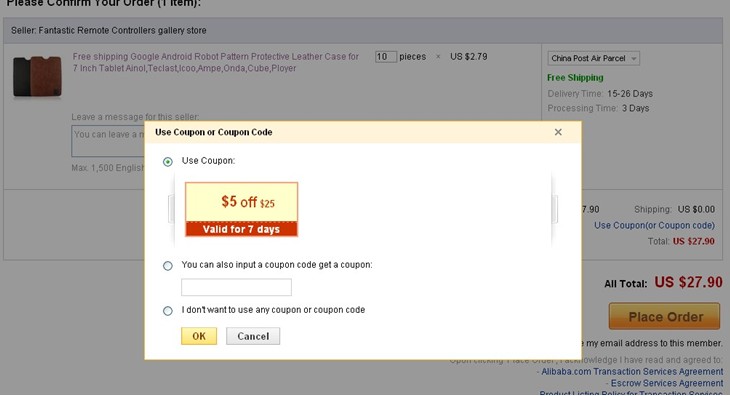Open Alibaba.com Transaction Services Agreement link
Viewport: 730px width, 396px height.
point(632,372)
